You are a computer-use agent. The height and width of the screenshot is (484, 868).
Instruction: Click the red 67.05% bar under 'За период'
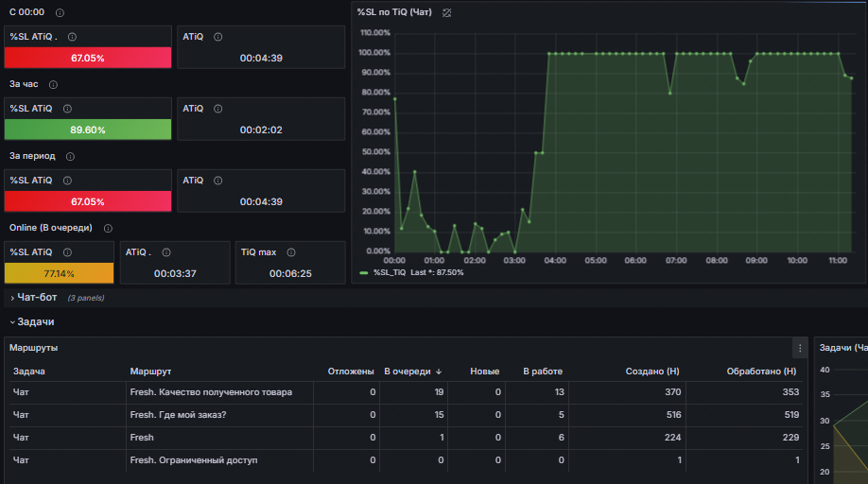point(88,201)
